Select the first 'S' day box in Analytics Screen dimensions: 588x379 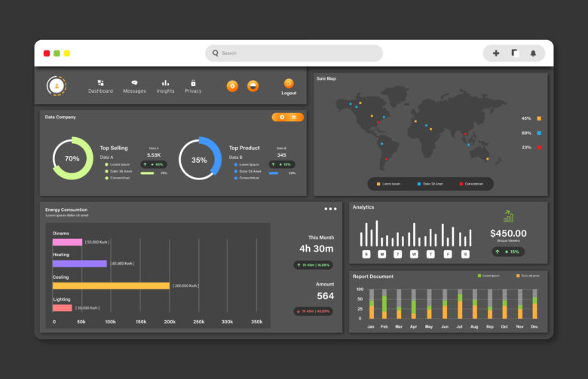366,254
